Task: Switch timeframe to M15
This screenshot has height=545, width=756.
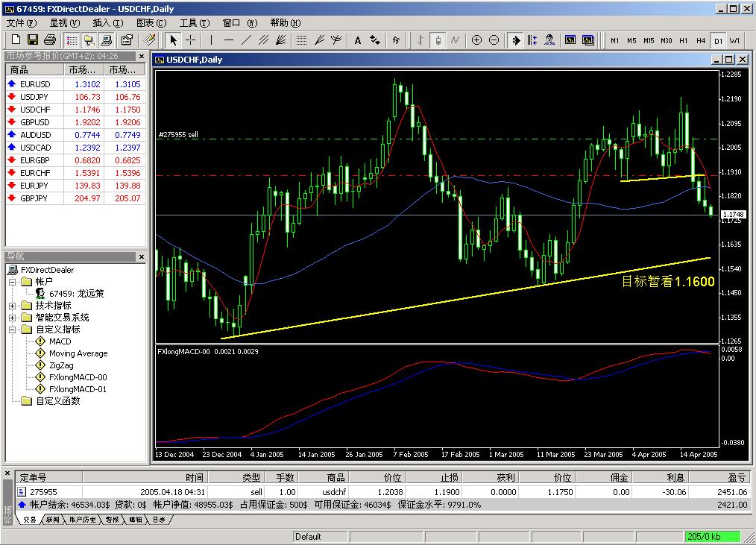Action: pyautogui.click(x=649, y=40)
